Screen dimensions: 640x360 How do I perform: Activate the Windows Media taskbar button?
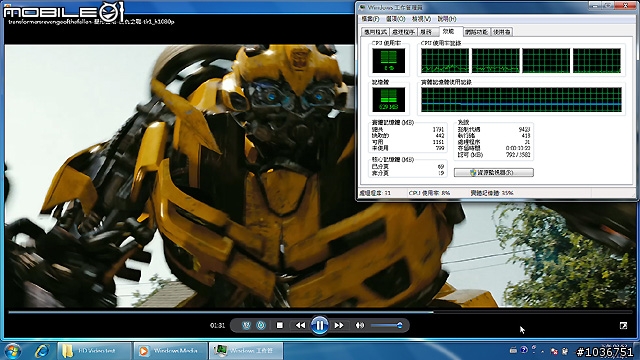[x=171, y=351]
